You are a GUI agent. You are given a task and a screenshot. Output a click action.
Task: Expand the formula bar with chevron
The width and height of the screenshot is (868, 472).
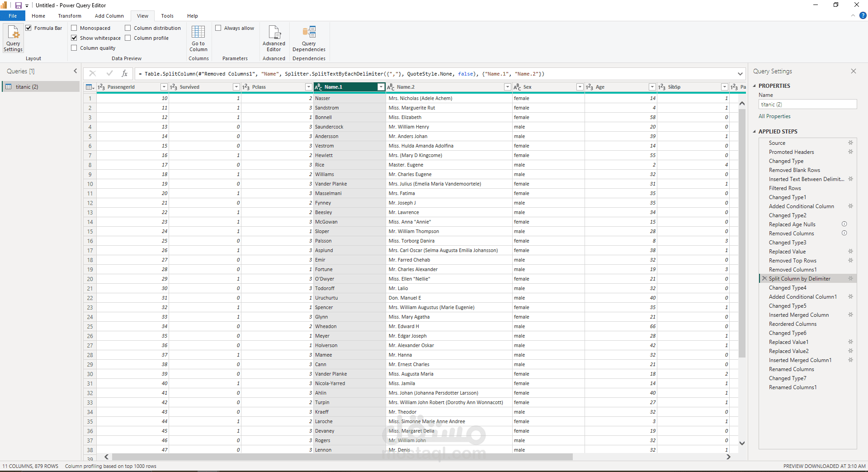(x=740, y=74)
